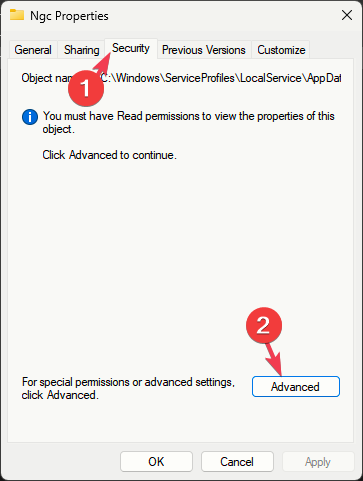The height and width of the screenshot is (481, 363).
Task: Open the Sharing tab
Action: [82, 50]
